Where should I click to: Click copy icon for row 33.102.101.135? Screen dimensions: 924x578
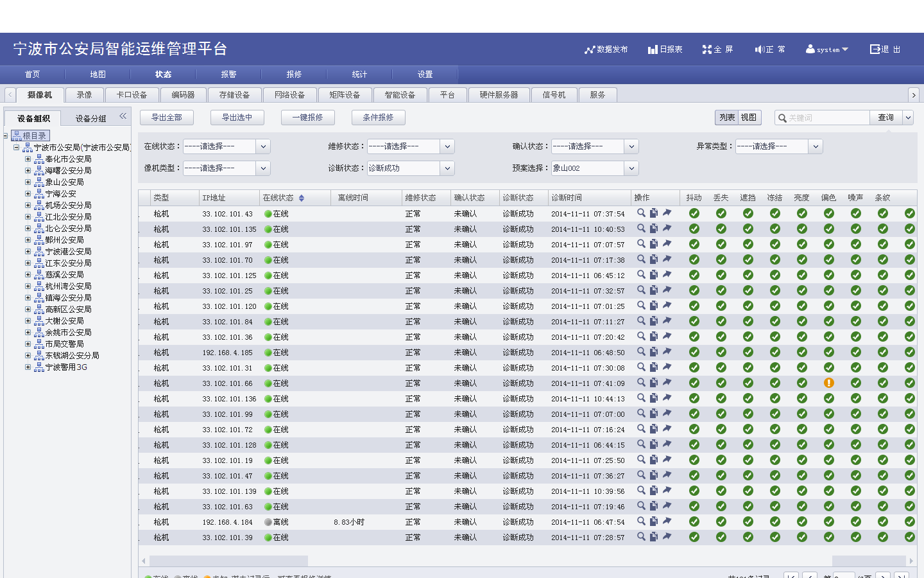pyautogui.click(x=654, y=229)
